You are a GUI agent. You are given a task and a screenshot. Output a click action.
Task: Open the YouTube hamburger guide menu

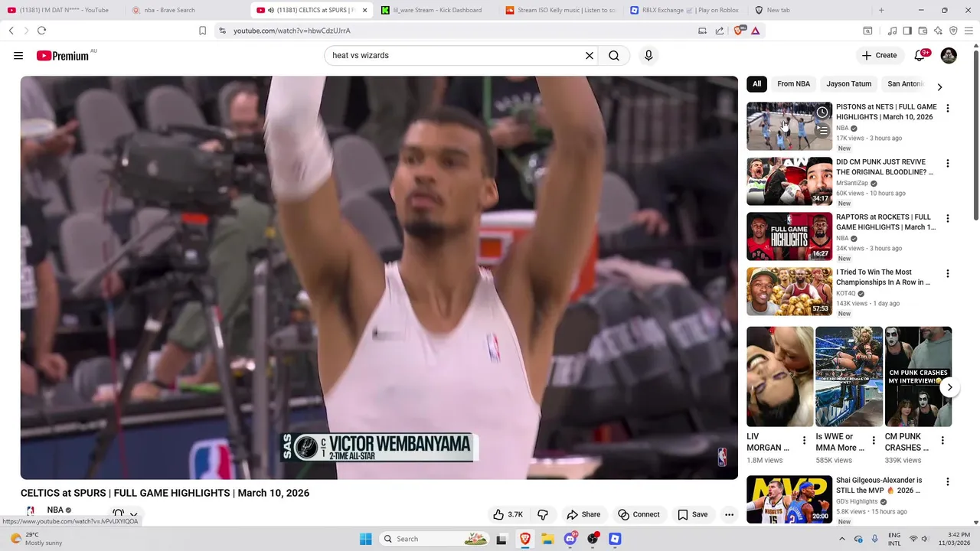click(18, 56)
